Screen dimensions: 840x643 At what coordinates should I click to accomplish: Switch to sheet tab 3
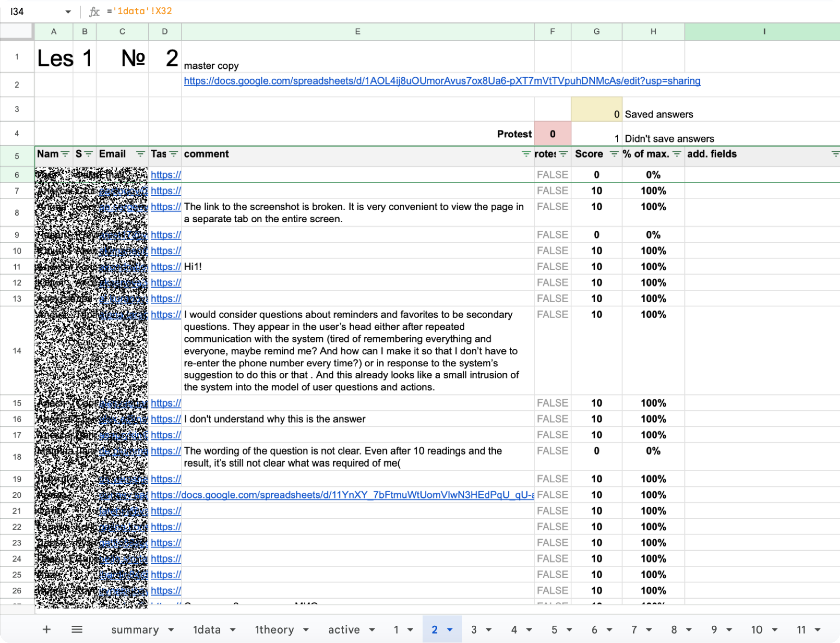pos(474,630)
